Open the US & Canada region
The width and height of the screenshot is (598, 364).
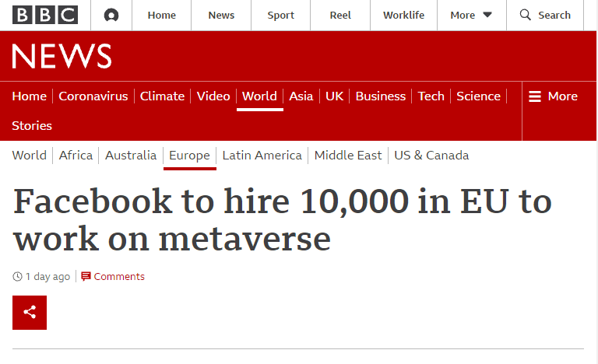pos(431,155)
